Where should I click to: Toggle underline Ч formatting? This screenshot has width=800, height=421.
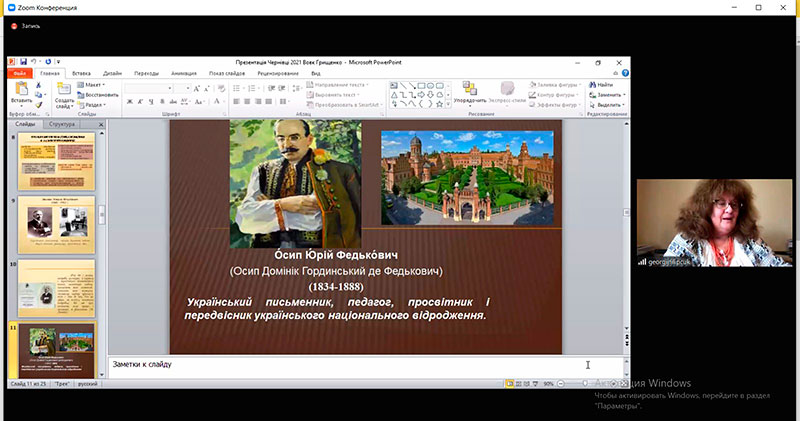[x=151, y=102]
